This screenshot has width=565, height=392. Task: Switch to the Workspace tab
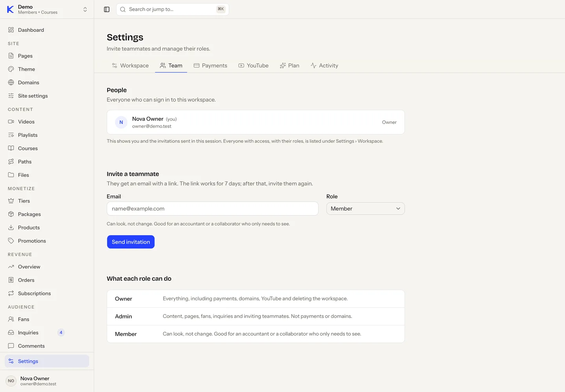[130, 65]
